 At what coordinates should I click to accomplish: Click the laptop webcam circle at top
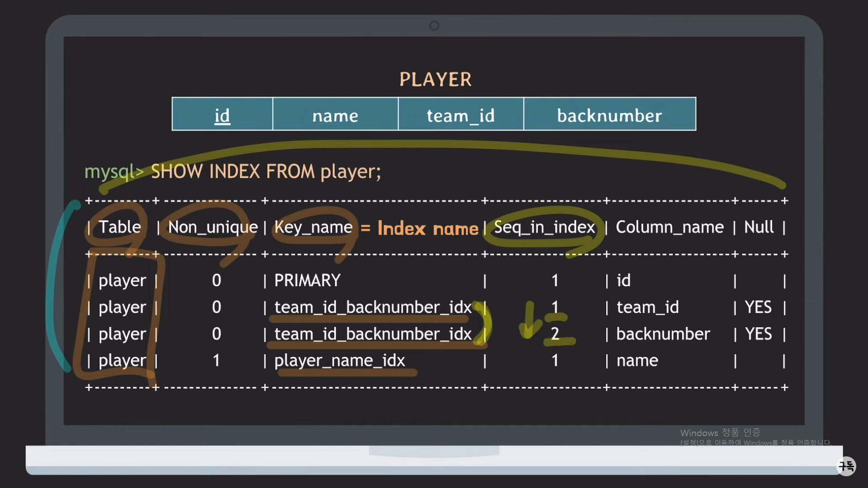pos(434,26)
